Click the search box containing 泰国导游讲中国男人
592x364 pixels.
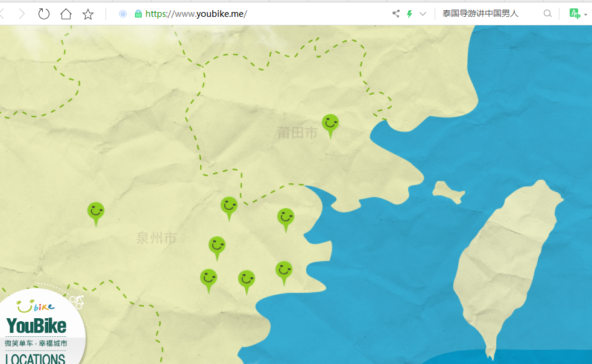488,14
